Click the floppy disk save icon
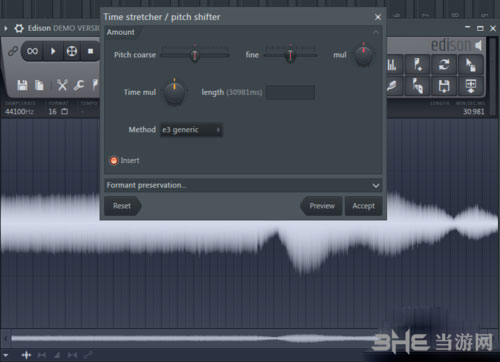The width and height of the screenshot is (500, 362). pyautogui.click(x=22, y=85)
